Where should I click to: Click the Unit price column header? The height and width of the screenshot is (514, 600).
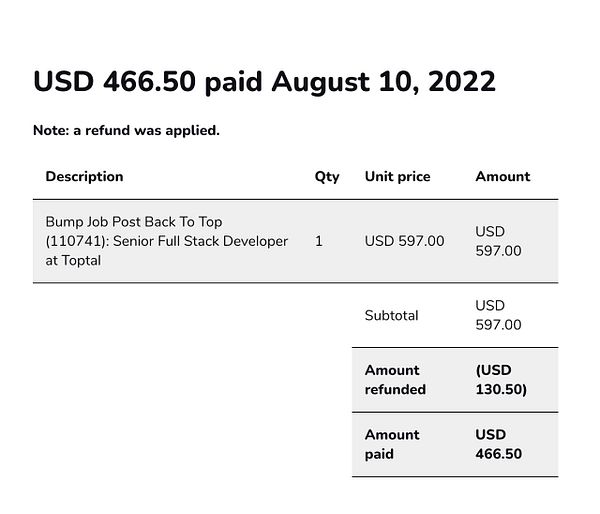coord(397,176)
